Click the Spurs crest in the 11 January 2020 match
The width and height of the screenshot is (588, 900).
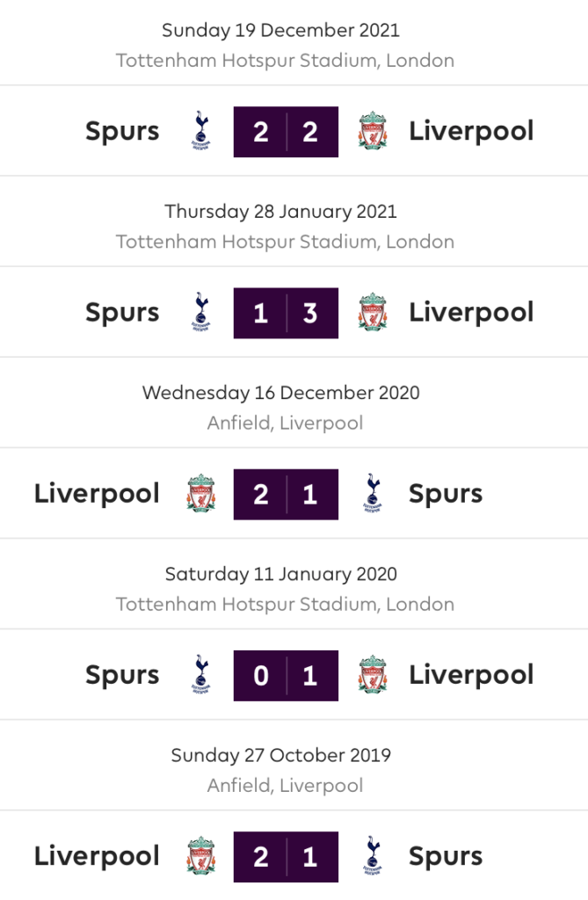(x=200, y=675)
